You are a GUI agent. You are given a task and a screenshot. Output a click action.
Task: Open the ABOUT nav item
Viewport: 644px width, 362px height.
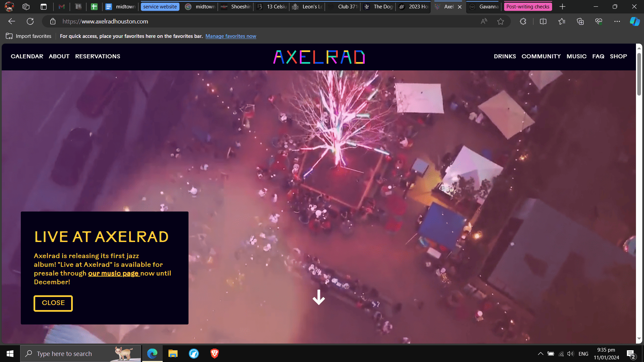coord(59,56)
